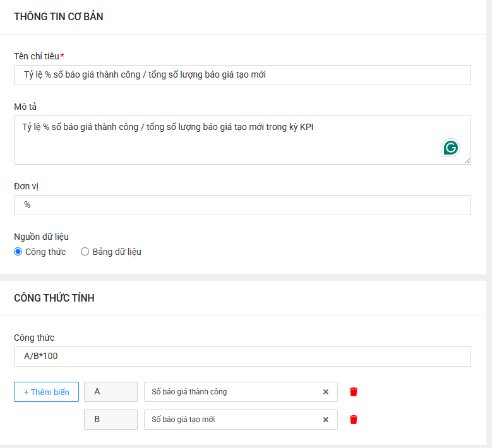Click the '+ Thêm biến' button

47,392
